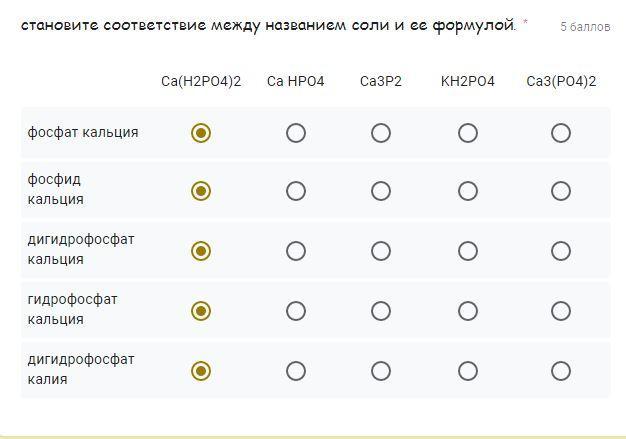This screenshot has width=626, height=439.
Task: Select Ca3P2 for гидрофосфат кальция row
Action: click(x=381, y=311)
